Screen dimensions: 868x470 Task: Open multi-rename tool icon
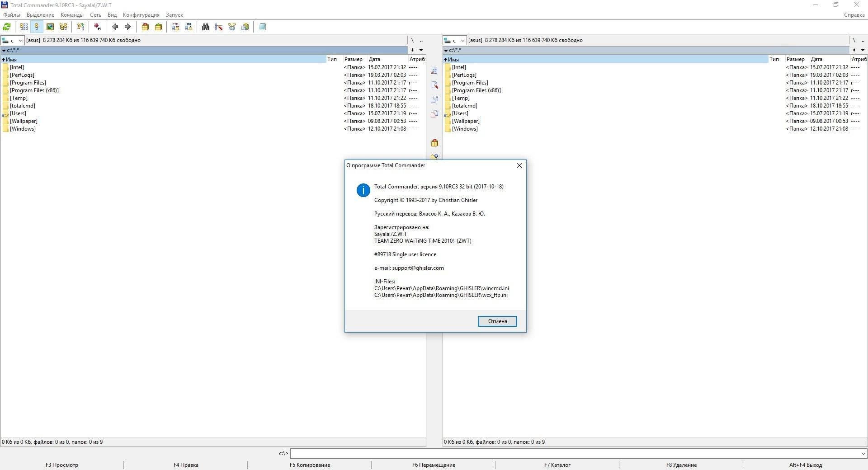coord(219,27)
